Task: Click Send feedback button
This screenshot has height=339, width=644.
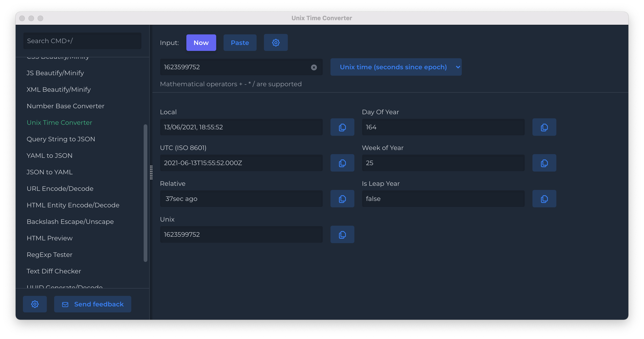Action: [x=93, y=304]
